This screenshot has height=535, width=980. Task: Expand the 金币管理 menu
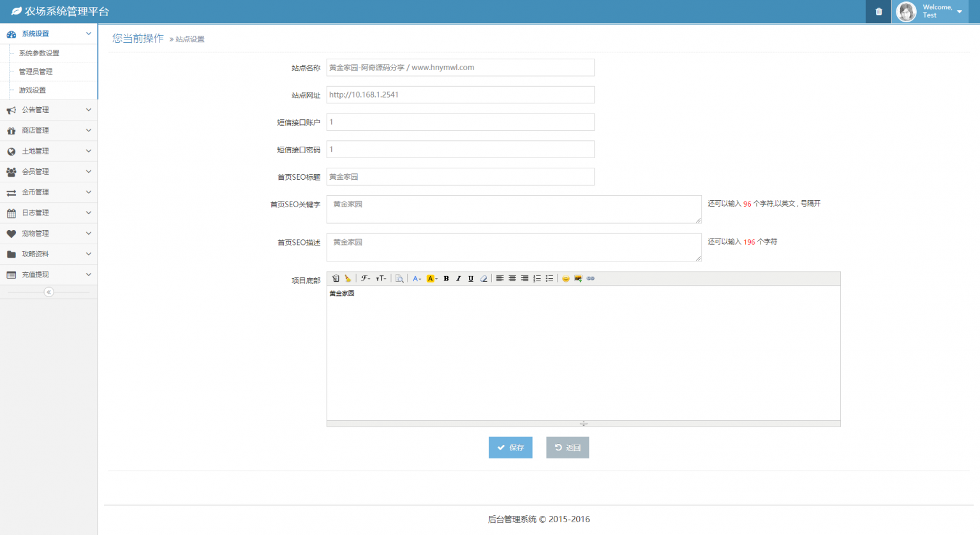pos(48,193)
